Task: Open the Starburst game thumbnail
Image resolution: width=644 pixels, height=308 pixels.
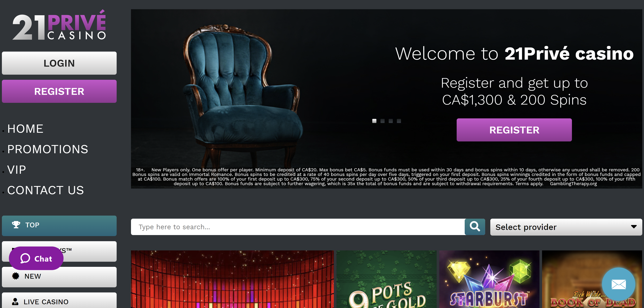Action: coord(489,279)
